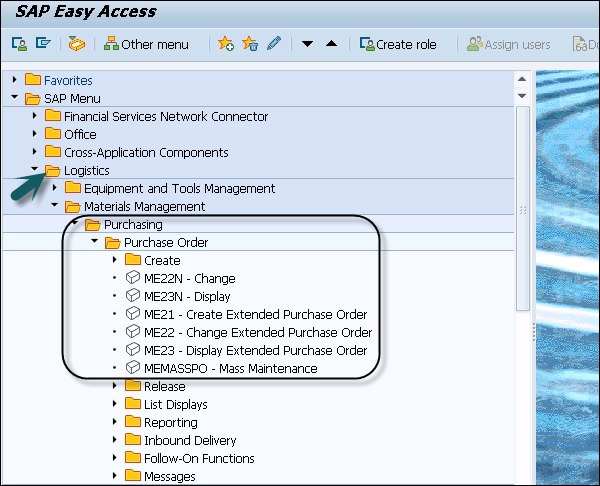Click the Change Favorites pencil icon

tap(274, 45)
